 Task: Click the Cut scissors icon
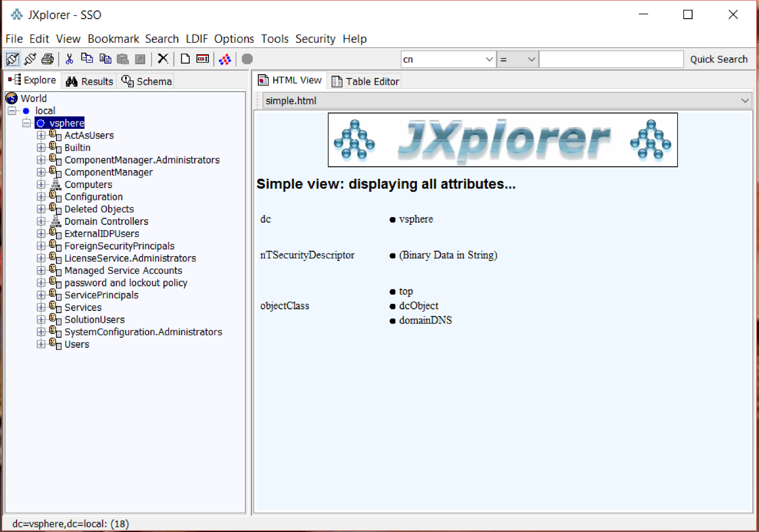[x=70, y=59]
